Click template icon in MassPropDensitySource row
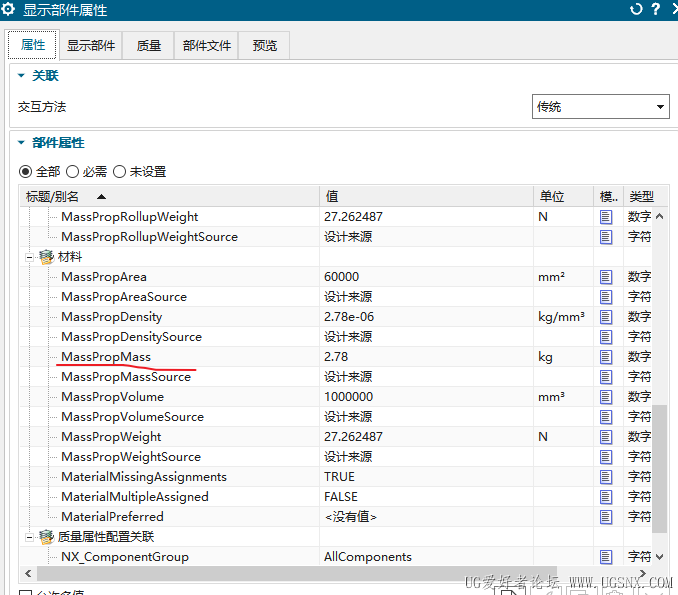This screenshot has height=595, width=678. pos(606,336)
